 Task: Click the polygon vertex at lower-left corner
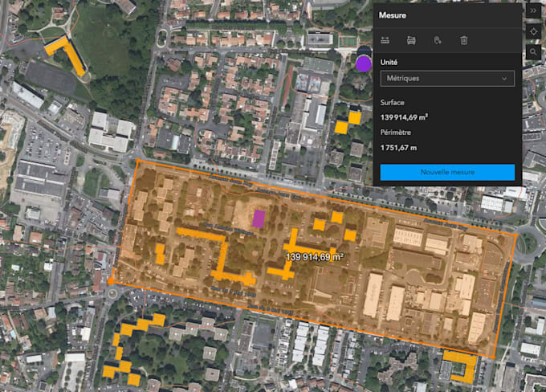111,281
